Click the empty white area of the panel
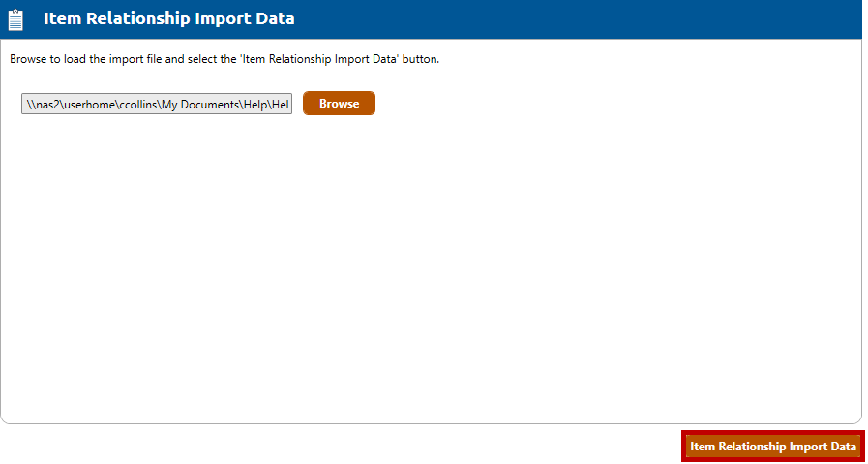Image resolution: width=868 pixels, height=464 pixels. tap(431, 271)
